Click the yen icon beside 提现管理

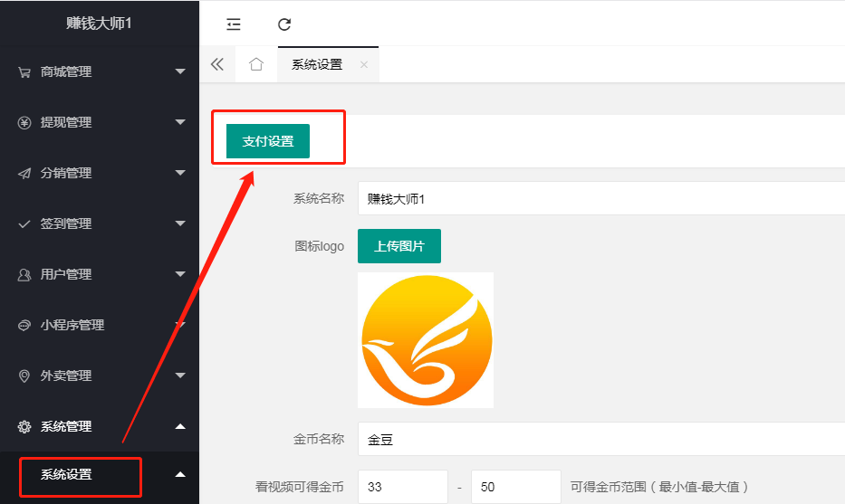click(x=24, y=123)
